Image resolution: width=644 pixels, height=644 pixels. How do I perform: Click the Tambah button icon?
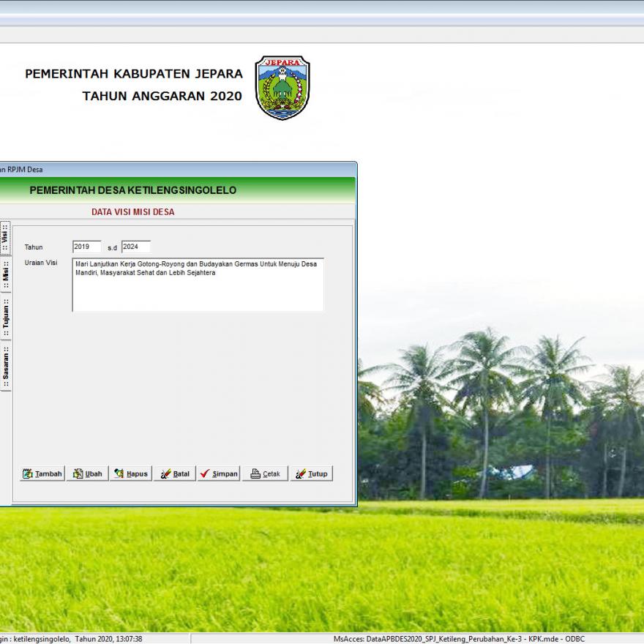[28, 473]
